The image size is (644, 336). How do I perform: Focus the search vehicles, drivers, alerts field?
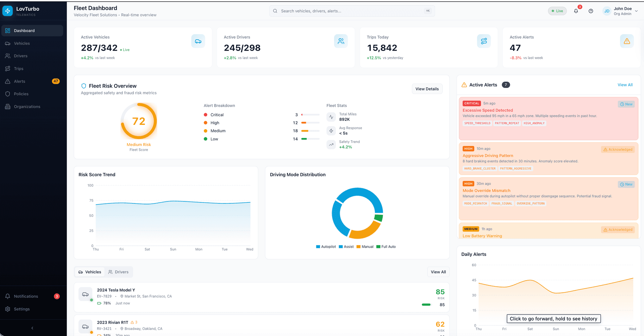click(x=352, y=11)
